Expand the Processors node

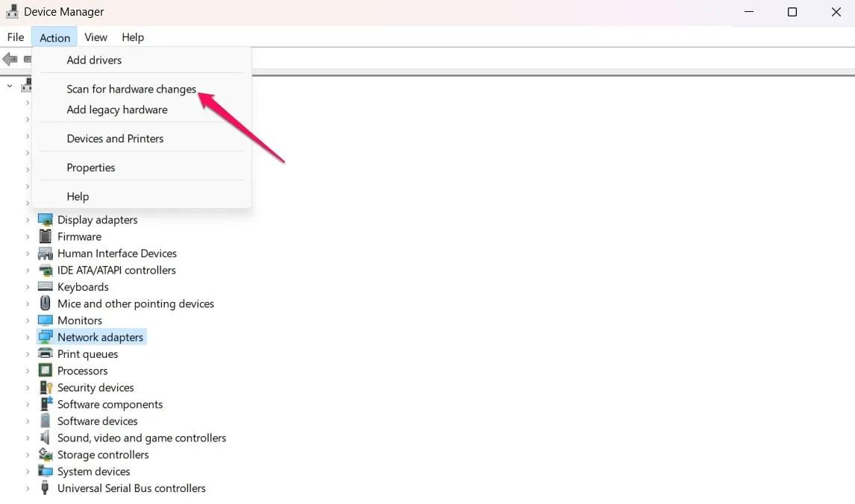click(x=28, y=371)
